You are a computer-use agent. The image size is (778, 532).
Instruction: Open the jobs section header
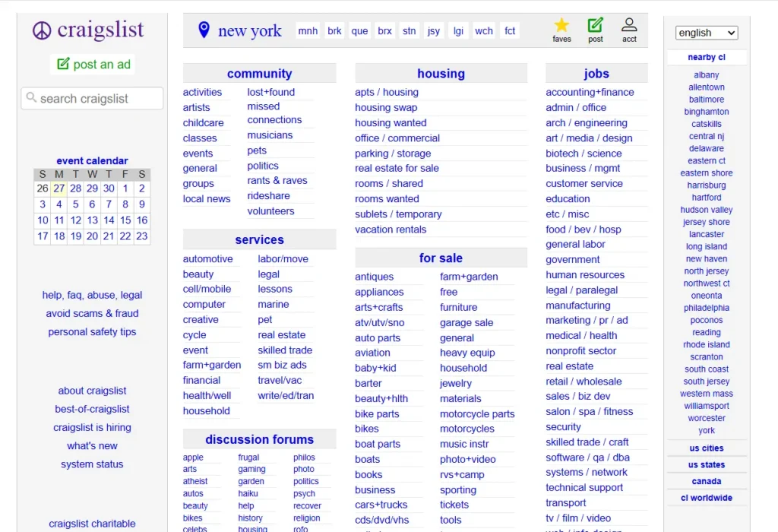click(596, 74)
